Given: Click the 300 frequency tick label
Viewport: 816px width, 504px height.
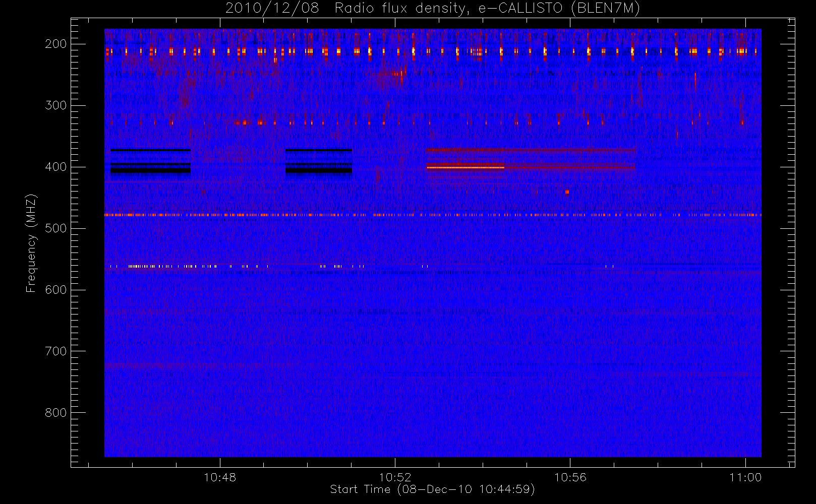Looking at the screenshot, I should [x=56, y=105].
